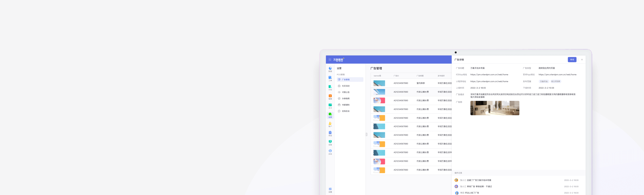Open the 设置 settings icon

(x=330, y=190)
